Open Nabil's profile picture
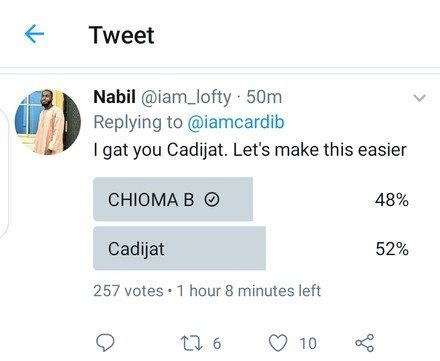Viewport: 440px width, 361px height. [48, 122]
